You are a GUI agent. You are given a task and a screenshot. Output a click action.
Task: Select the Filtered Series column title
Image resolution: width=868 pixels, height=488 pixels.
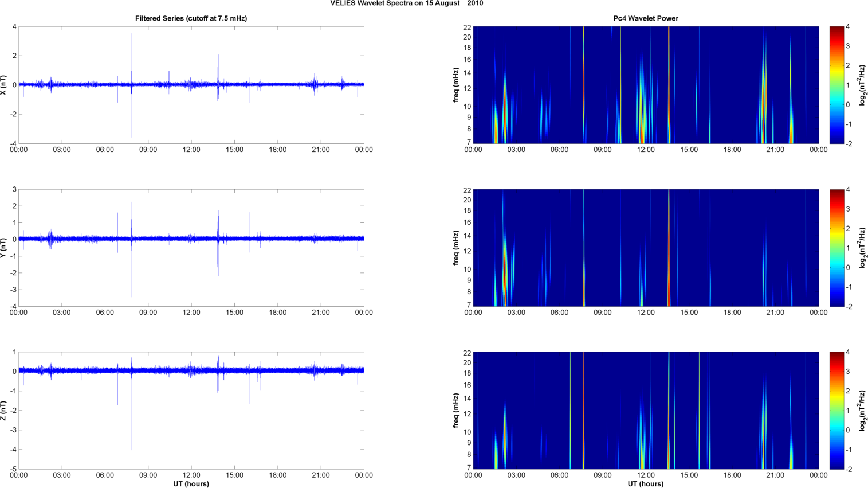191,18
